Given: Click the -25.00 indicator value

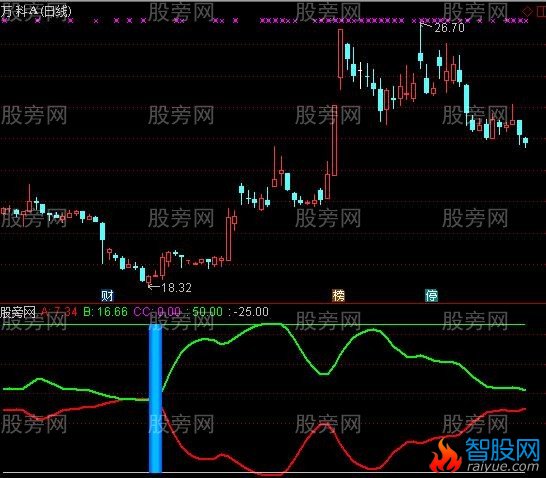Looking at the screenshot, I should click(x=251, y=312).
